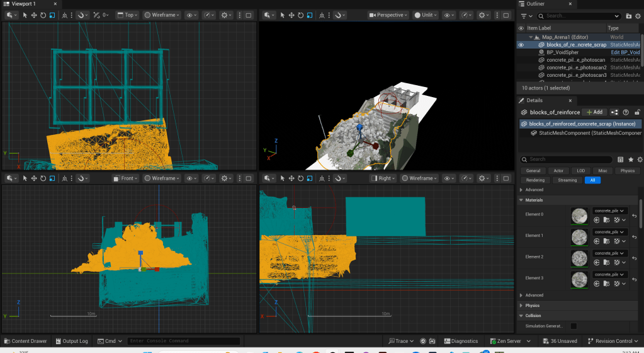Reset Element 0 material to default

point(635,216)
